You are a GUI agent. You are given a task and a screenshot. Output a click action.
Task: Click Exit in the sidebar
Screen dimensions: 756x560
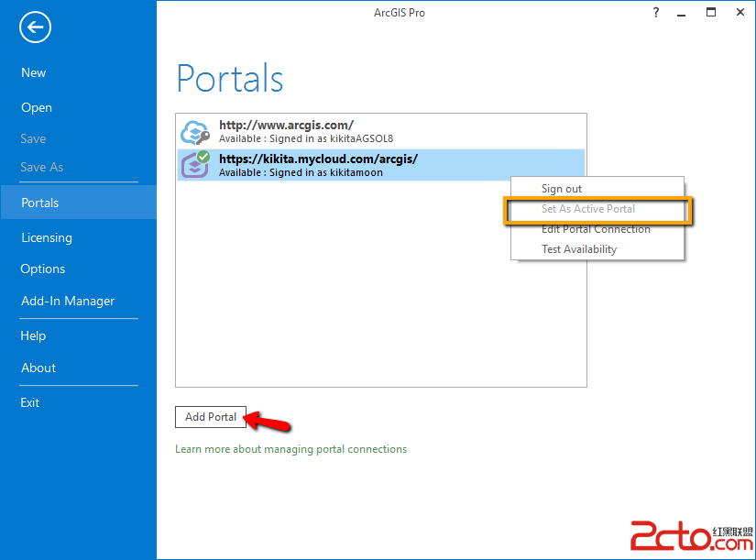[x=29, y=402]
